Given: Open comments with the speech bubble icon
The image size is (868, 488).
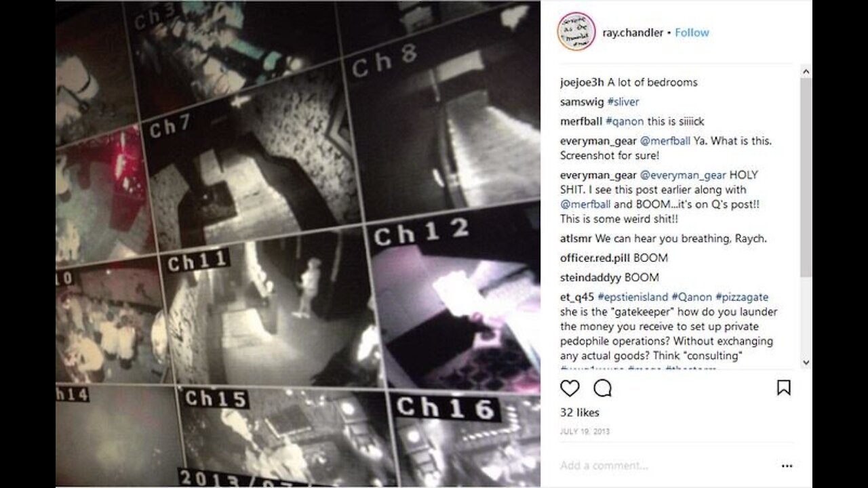Looking at the screenshot, I should point(602,388).
